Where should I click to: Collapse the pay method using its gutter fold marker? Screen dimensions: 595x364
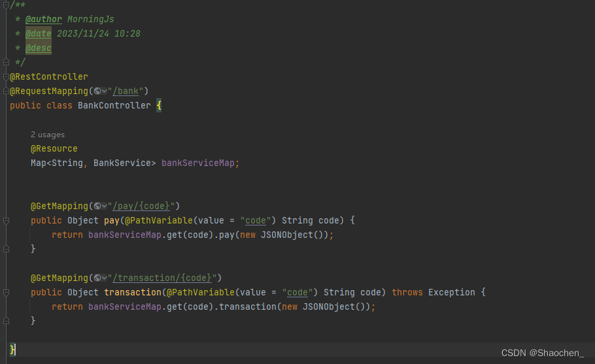[6, 220]
